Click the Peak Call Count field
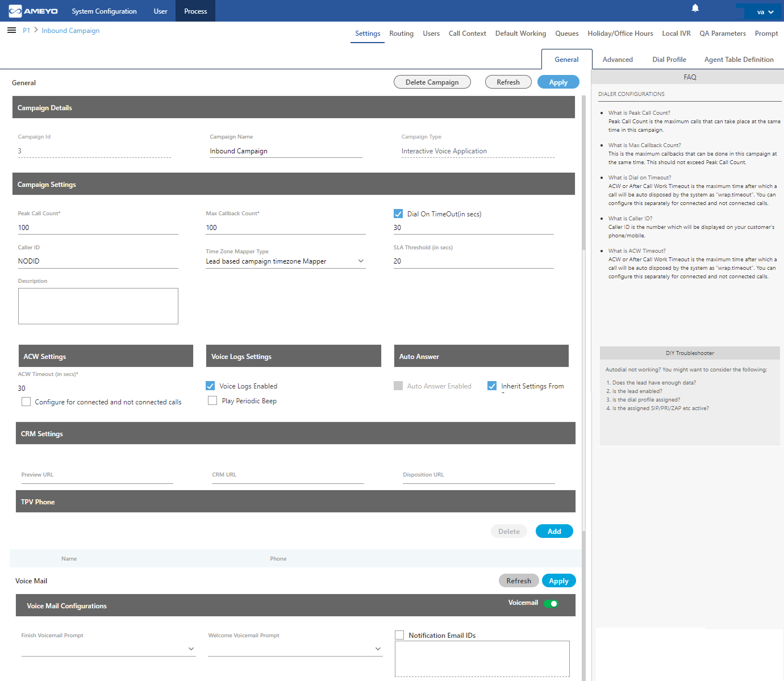The width and height of the screenshot is (784, 681). coord(98,228)
